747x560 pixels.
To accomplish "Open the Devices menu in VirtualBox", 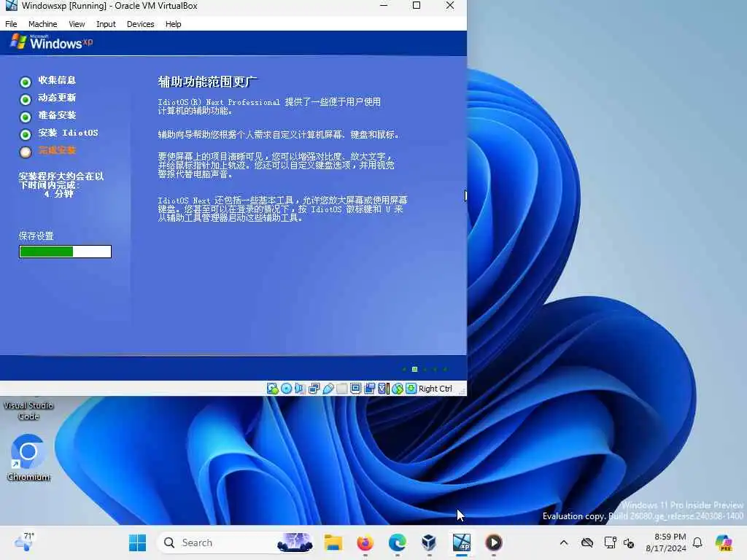I will point(141,24).
